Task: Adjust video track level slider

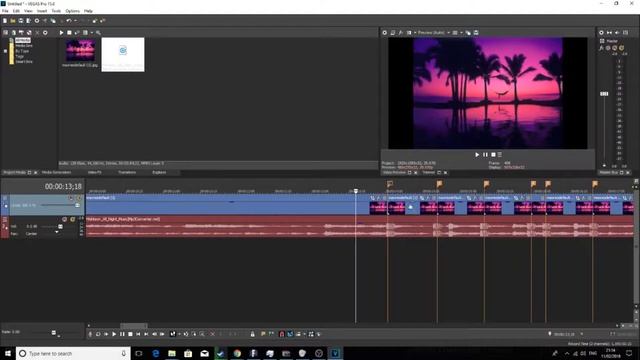Action: click(77, 205)
